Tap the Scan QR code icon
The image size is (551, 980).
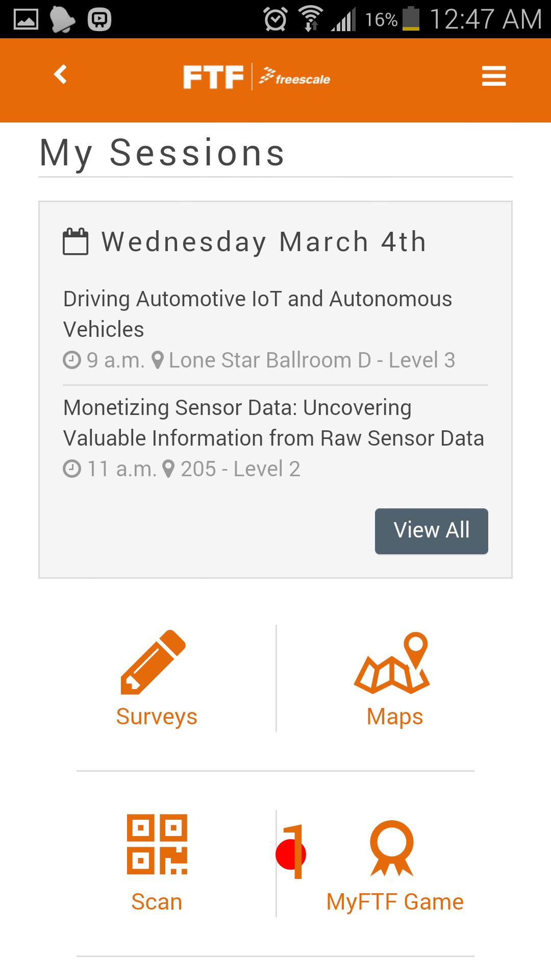[x=157, y=844]
